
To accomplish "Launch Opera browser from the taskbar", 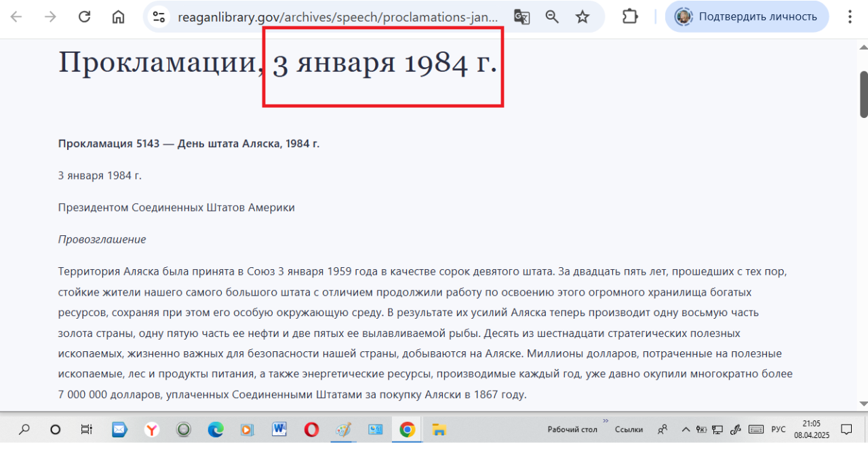I will [x=311, y=429].
